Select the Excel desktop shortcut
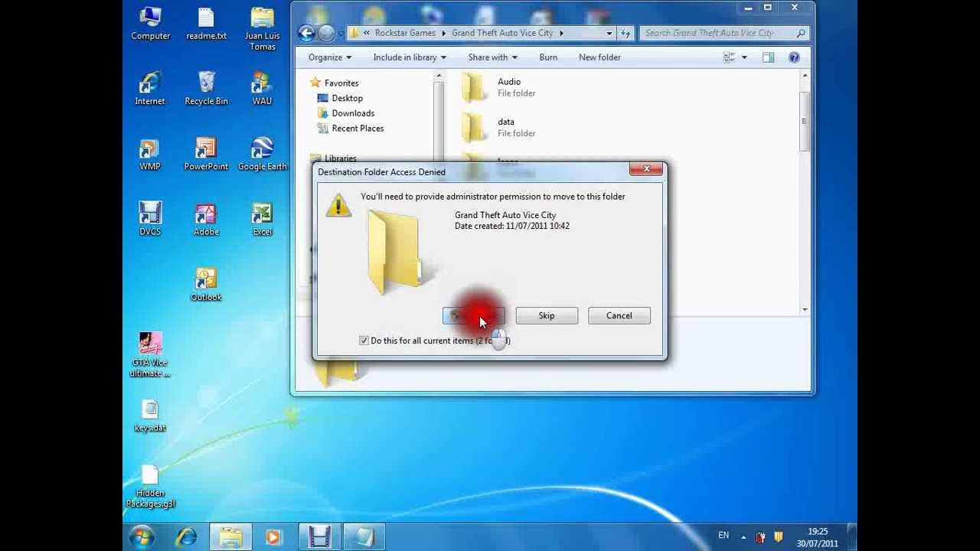The width and height of the screenshot is (980, 551). coord(262,219)
